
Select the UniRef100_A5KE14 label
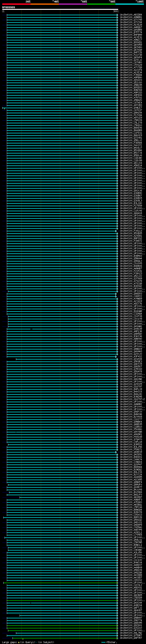(131, 165)
